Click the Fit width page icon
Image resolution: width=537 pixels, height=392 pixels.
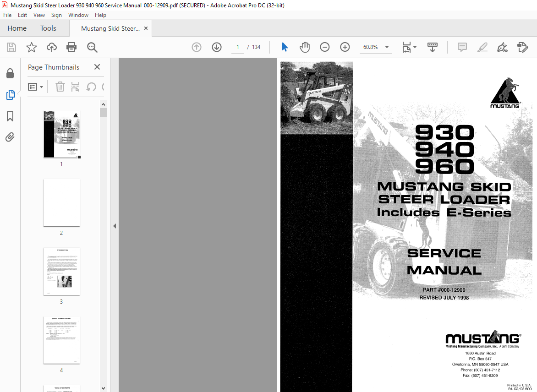(x=406, y=47)
